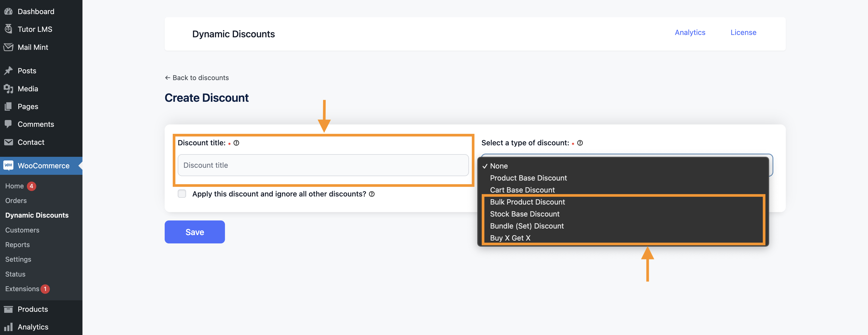The height and width of the screenshot is (335, 868).
Task: Select Buy X Get X discount type
Action: [x=510, y=237]
